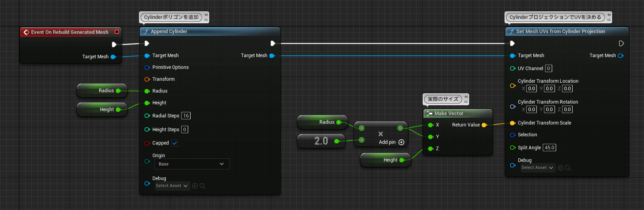The image size is (644, 210).
Task: Toggle pin icon on Append Cylinder comment bubble
Action: [x=206, y=15]
